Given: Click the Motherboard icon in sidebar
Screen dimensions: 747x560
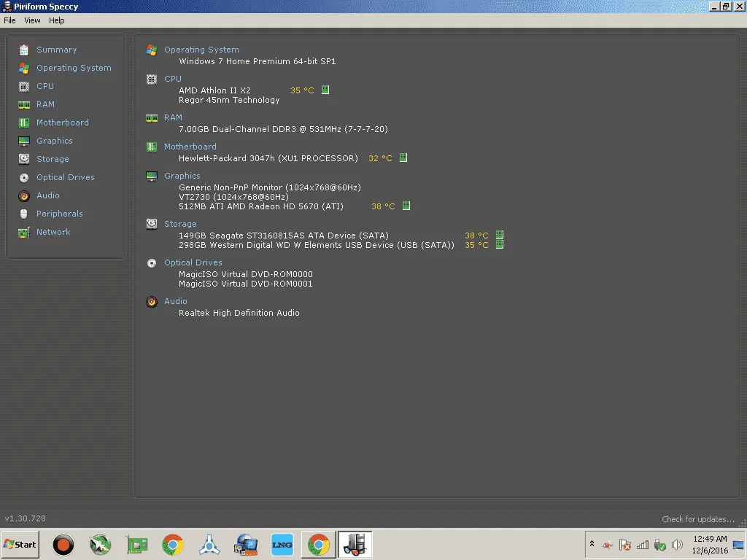Looking at the screenshot, I should pos(24,122).
